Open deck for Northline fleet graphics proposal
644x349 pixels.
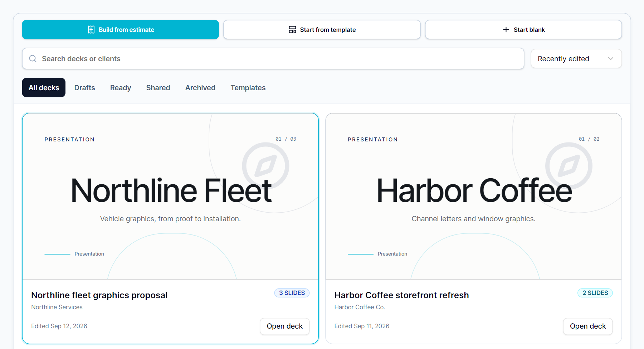[x=285, y=326]
